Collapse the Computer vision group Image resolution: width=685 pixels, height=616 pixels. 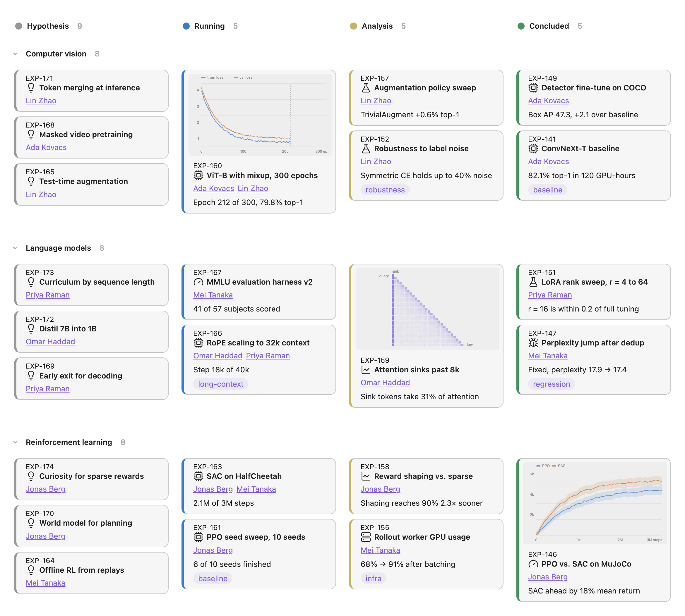(x=15, y=54)
